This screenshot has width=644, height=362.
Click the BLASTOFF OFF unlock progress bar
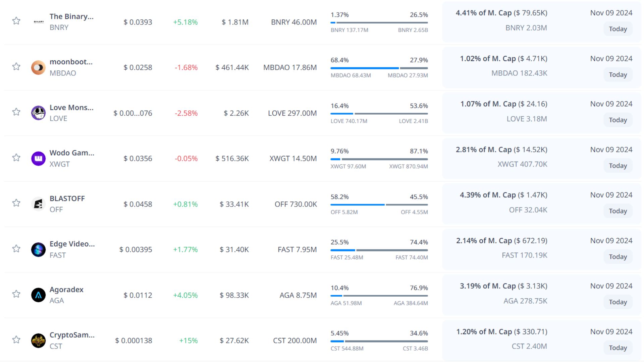click(379, 204)
